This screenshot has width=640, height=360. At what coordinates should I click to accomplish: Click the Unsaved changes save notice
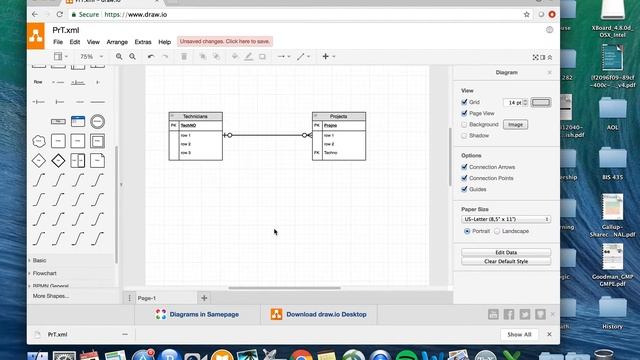225,41
